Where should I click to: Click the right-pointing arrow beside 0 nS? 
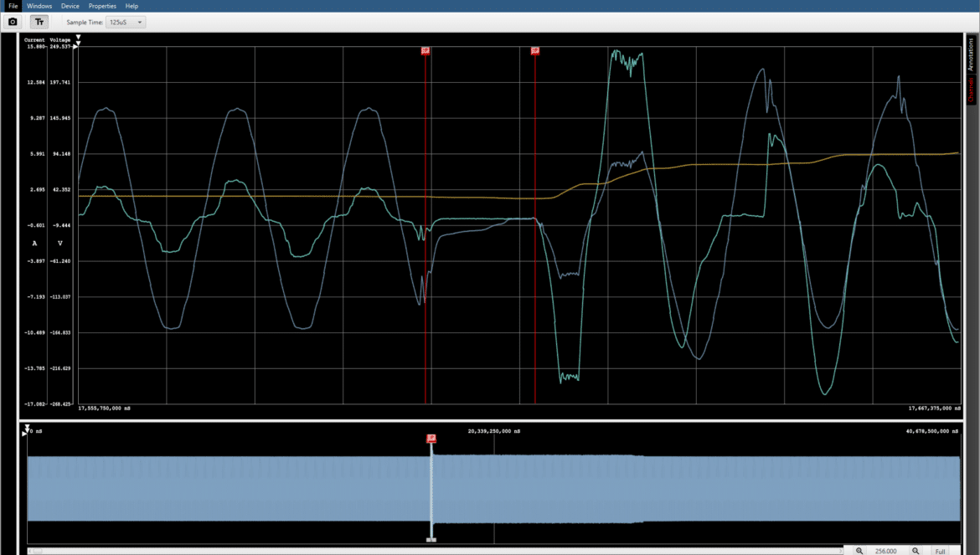coord(24,434)
